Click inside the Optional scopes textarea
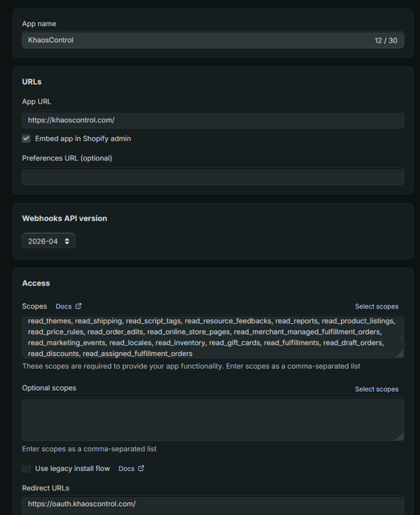 [x=213, y=419]
